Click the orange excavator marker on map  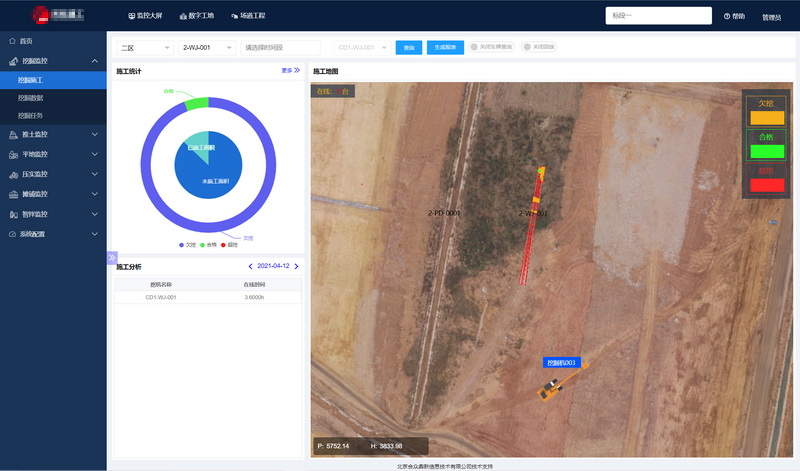(x=552, y=387)
